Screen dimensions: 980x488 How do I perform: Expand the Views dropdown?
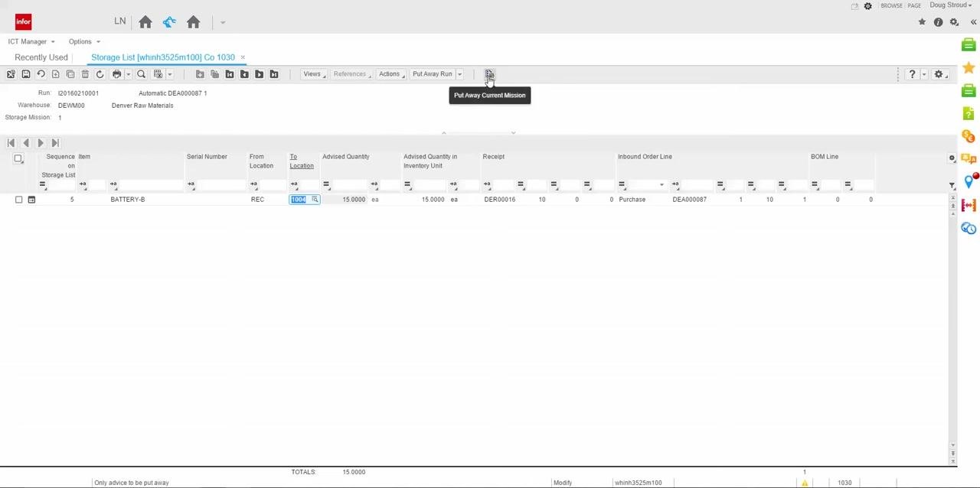pyautogui.click(x=314, y=74)
